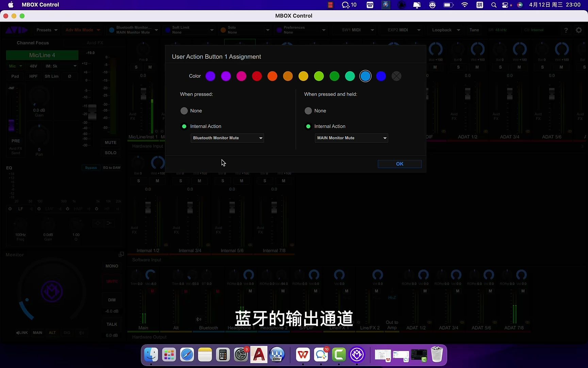The image size is (588, 368).
Task: Switch to Channel Focus tab
Action: click(33, 43)
